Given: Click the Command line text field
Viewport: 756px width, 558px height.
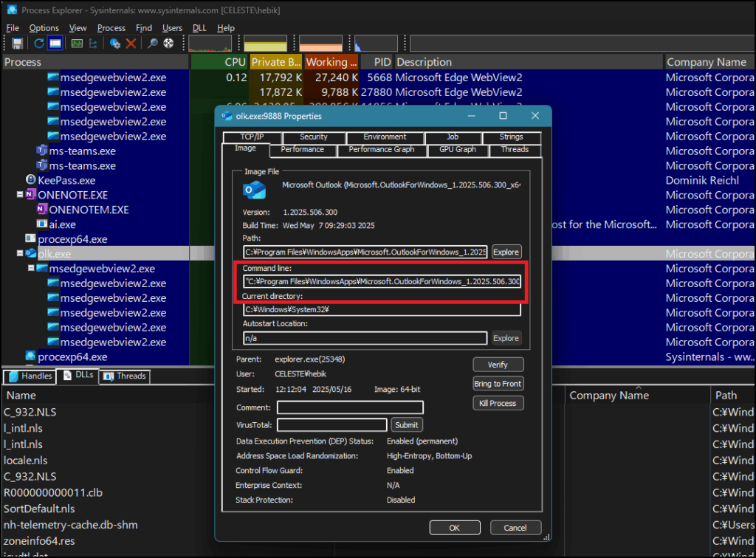Looking at the screenshot, I should (382, 281).
